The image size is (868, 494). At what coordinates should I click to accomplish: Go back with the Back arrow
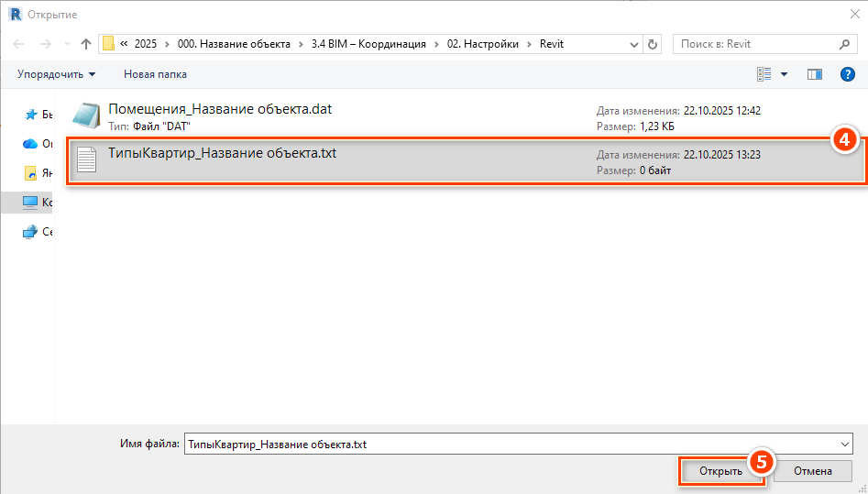click(x=18, y=44)
